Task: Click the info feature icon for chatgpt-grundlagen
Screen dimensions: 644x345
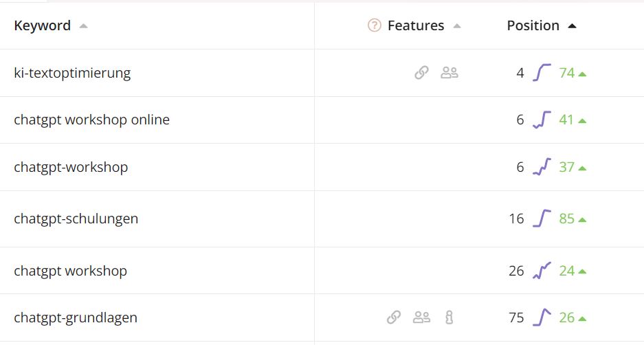Action: click(449, 317)
